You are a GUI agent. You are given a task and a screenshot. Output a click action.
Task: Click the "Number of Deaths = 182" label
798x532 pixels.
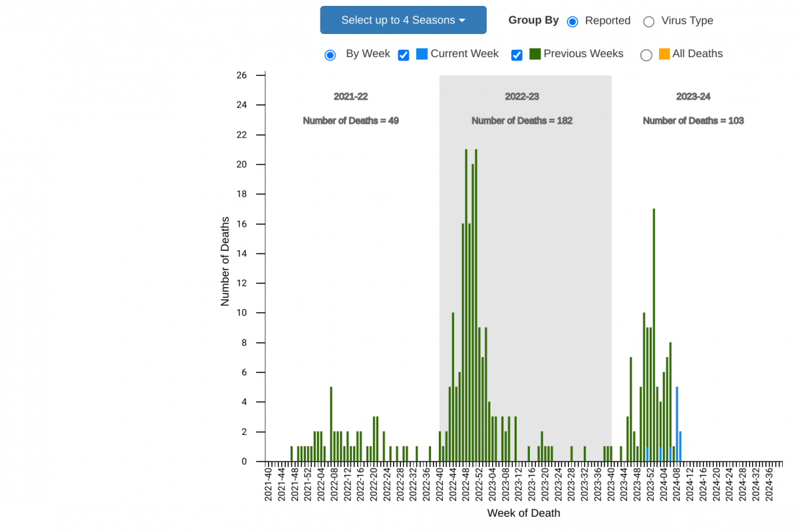522,120
